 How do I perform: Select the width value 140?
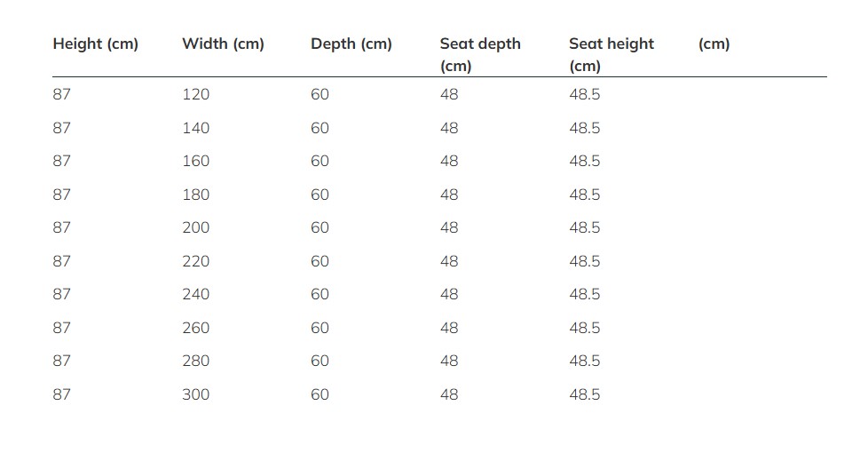click(196, 128)
